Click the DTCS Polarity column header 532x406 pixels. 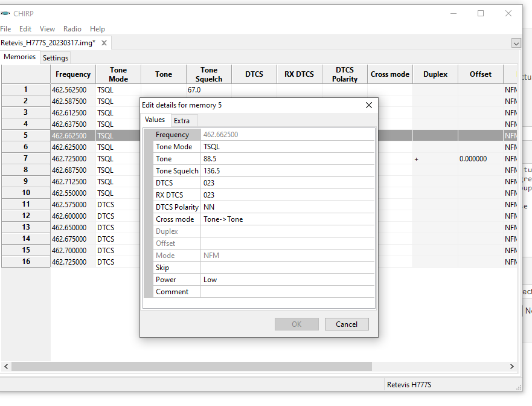tap(345, 74)
